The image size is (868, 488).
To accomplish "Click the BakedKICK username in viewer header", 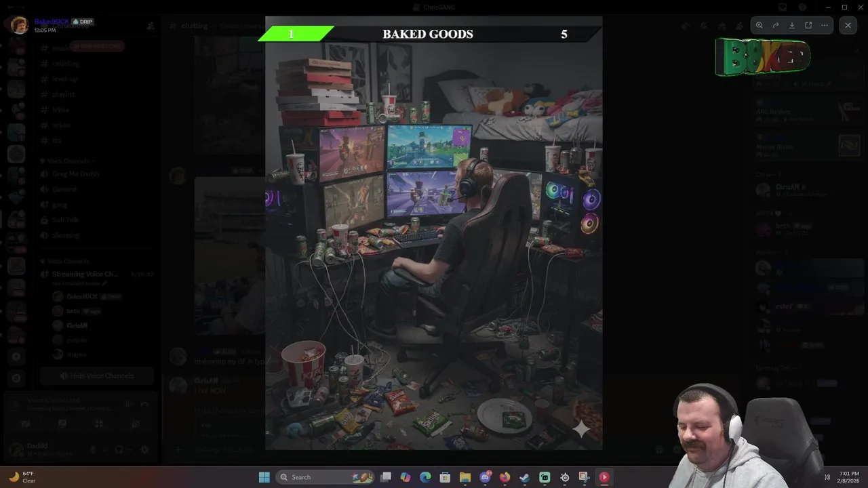I will tap(52, 22).
